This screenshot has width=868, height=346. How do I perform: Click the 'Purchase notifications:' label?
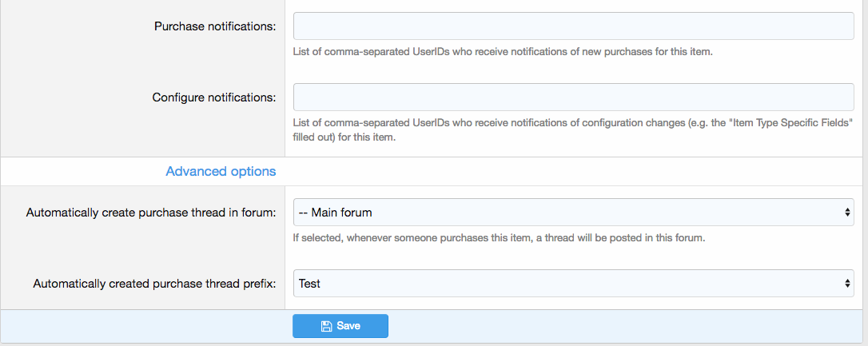(x=215, y=26)
